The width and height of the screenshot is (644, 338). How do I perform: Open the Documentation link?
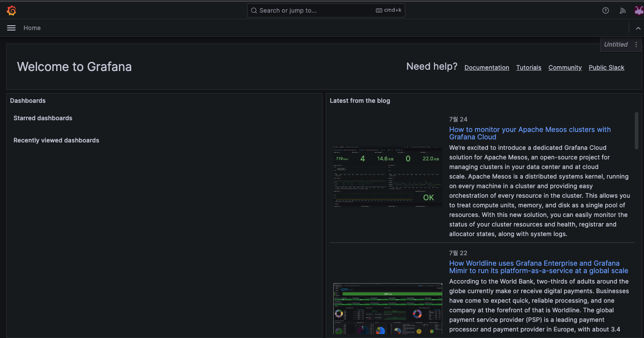tap(487, 68)
